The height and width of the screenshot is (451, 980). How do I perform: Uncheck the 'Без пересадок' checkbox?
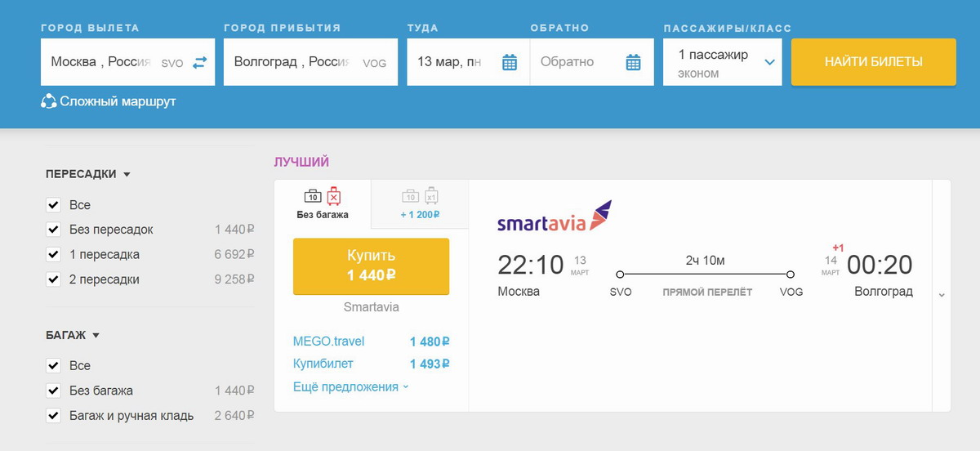coord(54,230)
